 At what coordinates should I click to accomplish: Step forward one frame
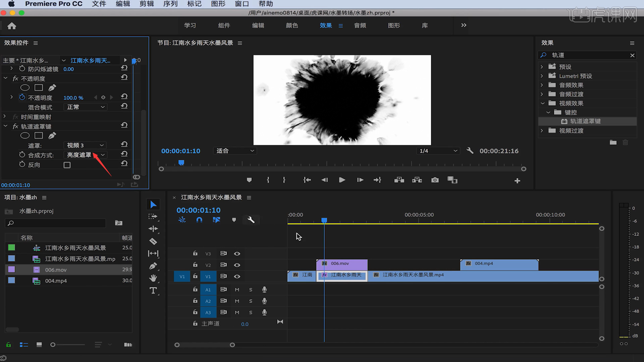coord(360,180)
